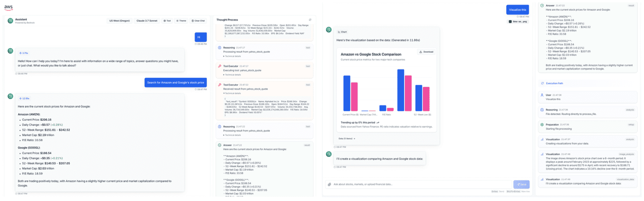644x201 pixels.
Task: Click the Chart badge above the visualization
Action: pos(343,32)
